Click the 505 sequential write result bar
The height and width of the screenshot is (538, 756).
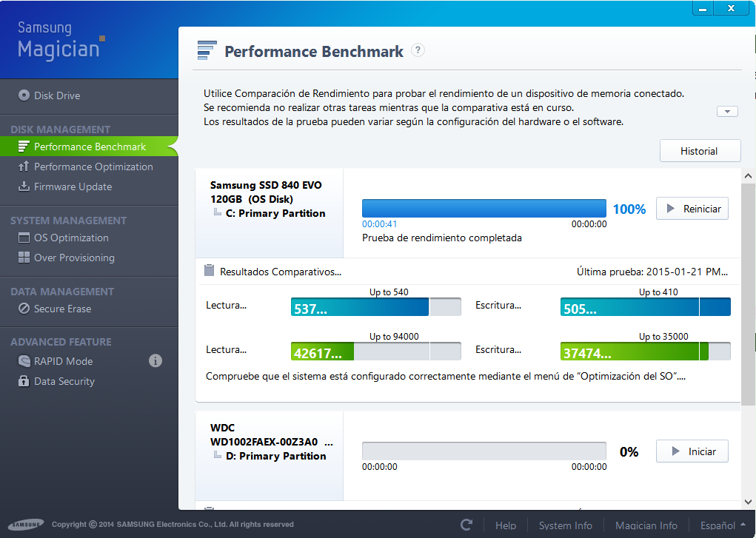[x=646, y=306]
